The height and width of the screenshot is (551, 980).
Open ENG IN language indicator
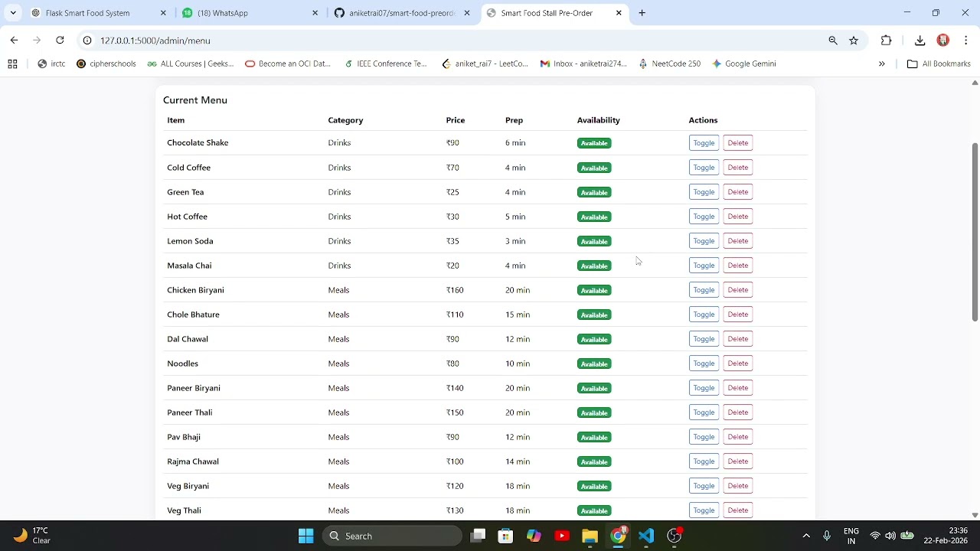click(851, 536)
